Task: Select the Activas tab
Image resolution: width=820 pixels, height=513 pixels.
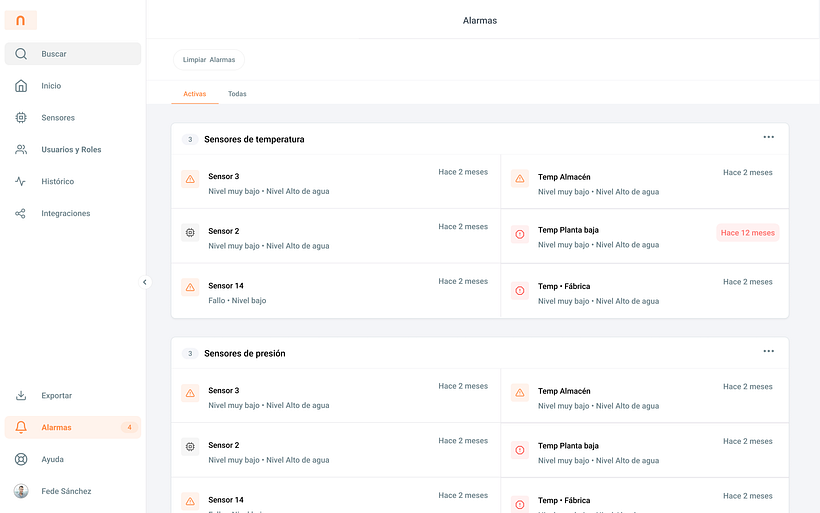Action: click(195, 94)
